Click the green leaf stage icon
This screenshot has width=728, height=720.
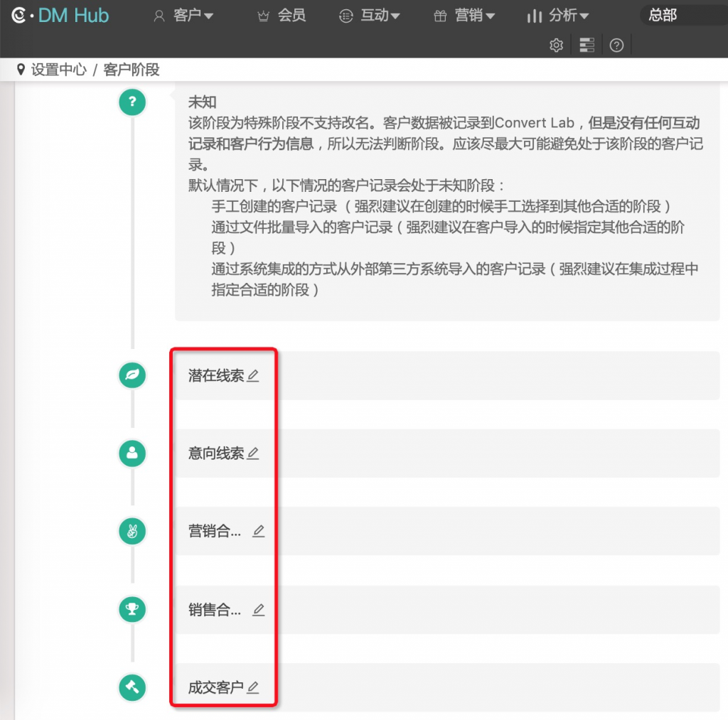132,375
